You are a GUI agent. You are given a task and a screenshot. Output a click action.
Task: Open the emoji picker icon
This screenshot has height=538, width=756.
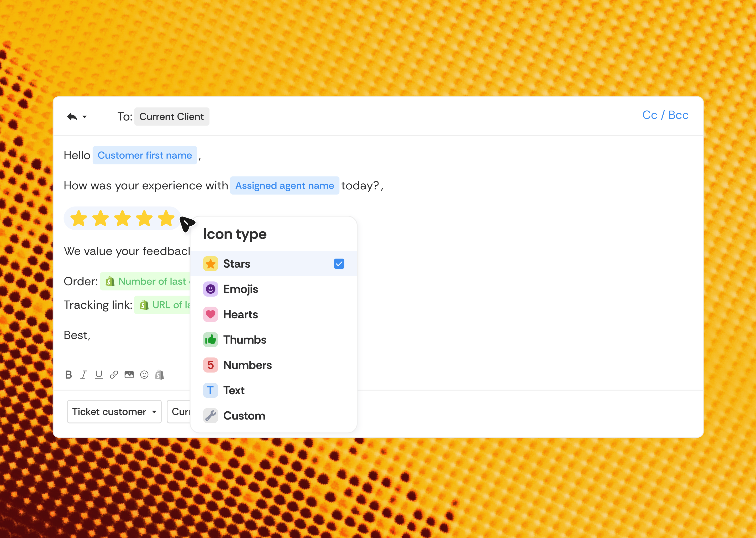tap(144, 375)
